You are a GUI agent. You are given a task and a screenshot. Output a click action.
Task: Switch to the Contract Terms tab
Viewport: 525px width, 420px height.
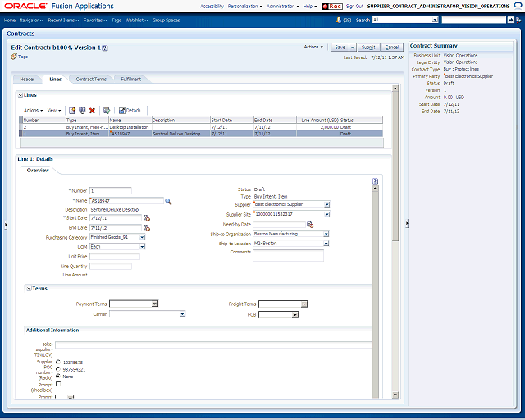pyautogui.click(x=91, y=80)
